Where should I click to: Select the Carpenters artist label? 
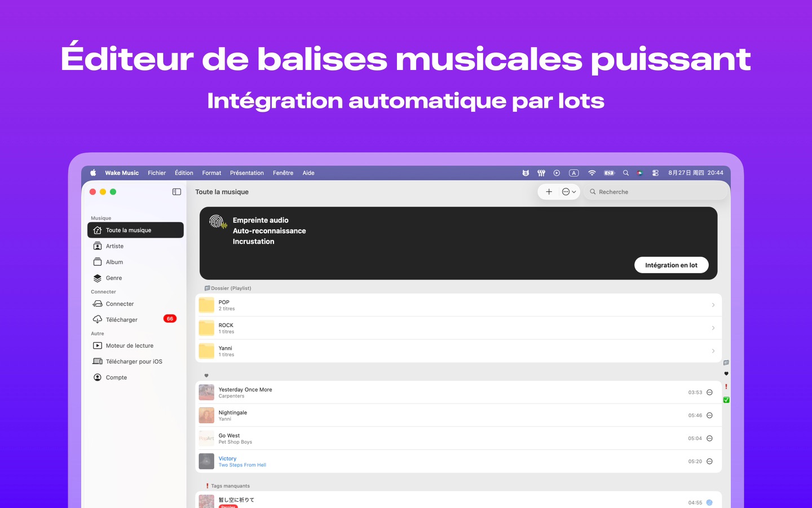pos(231,396)
